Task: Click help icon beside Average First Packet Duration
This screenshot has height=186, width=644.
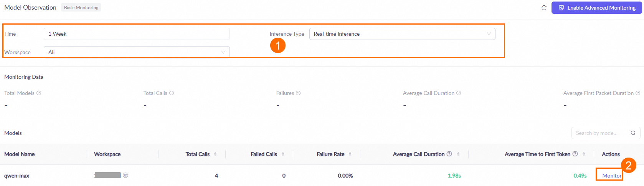Action: [x=638, y=93]
